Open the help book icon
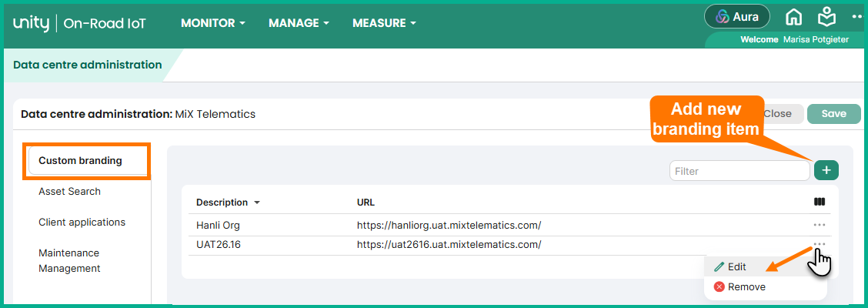 click(826, 17)
